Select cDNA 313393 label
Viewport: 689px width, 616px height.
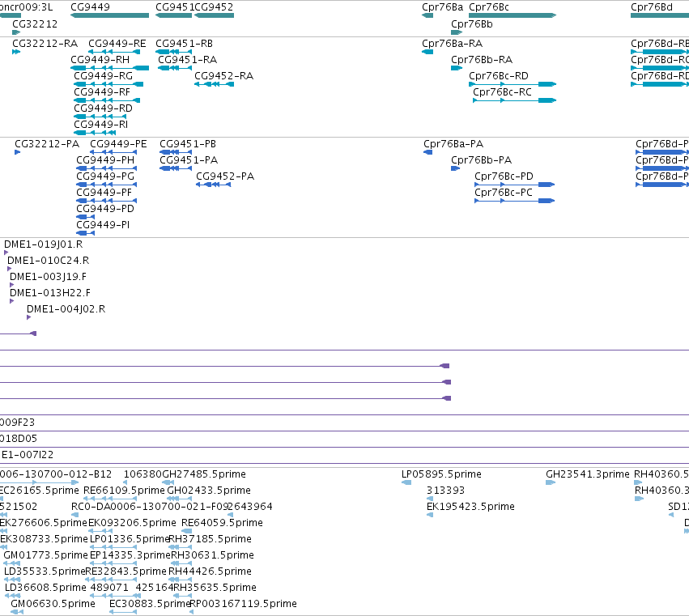coord(445,491)
